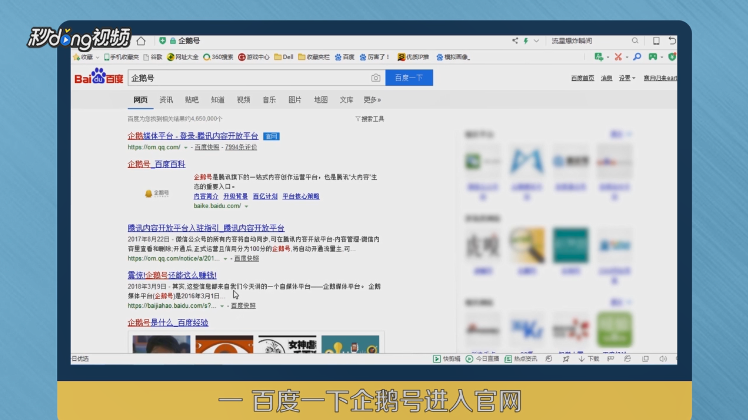
Task: Expand dropdown after om.qq.com URL in first result
Action: [x=186, y=147]
